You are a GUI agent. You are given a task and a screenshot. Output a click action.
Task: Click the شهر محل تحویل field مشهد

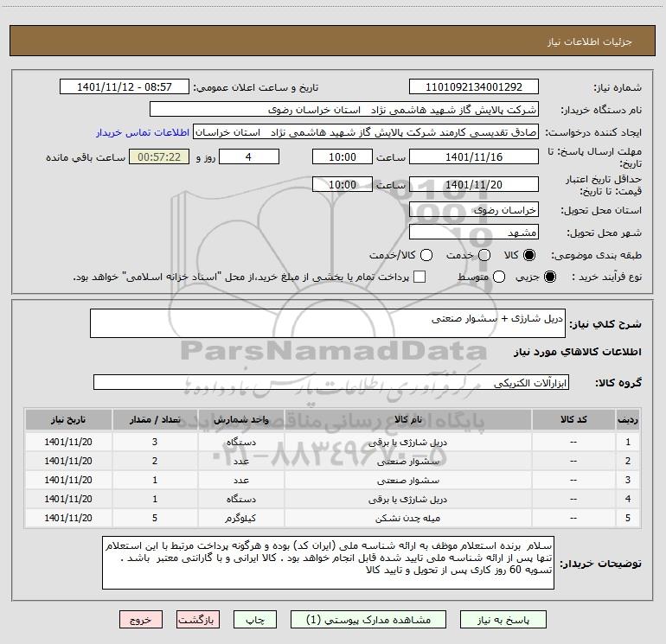474,232
